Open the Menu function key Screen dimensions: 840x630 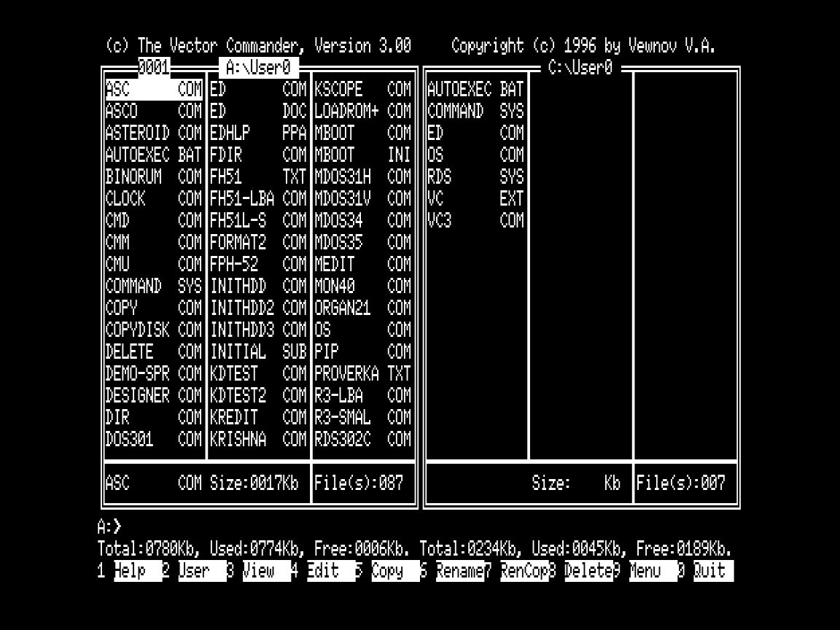coord(645,571)
